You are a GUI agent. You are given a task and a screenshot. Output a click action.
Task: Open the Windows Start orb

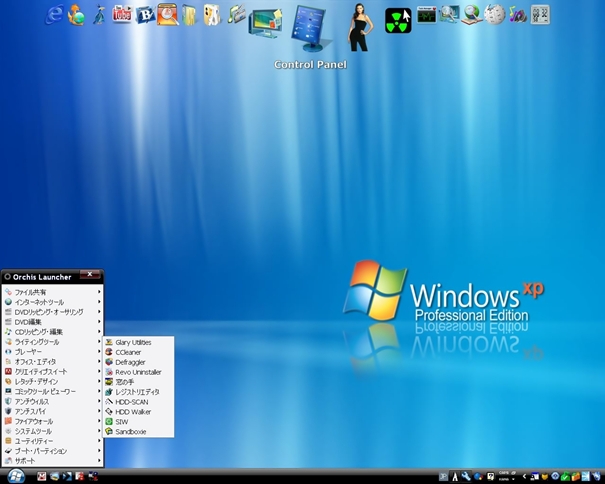pyautogui.click(x=16, y=476)
